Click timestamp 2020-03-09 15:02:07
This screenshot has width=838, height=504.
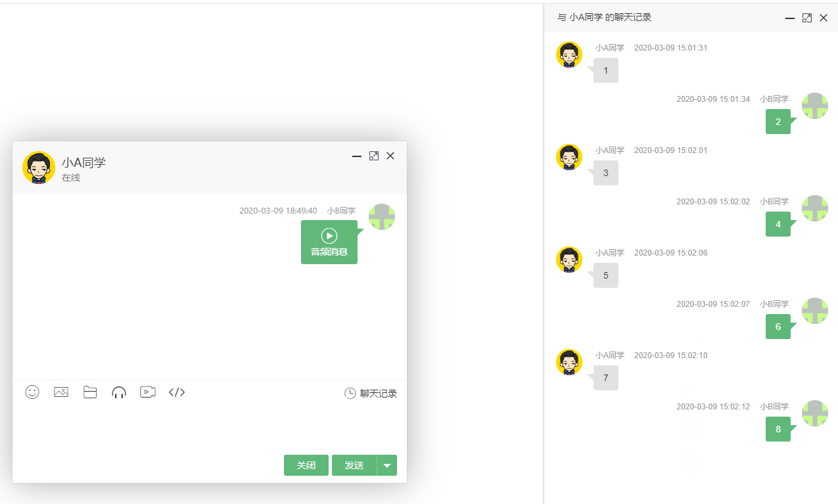713,304
